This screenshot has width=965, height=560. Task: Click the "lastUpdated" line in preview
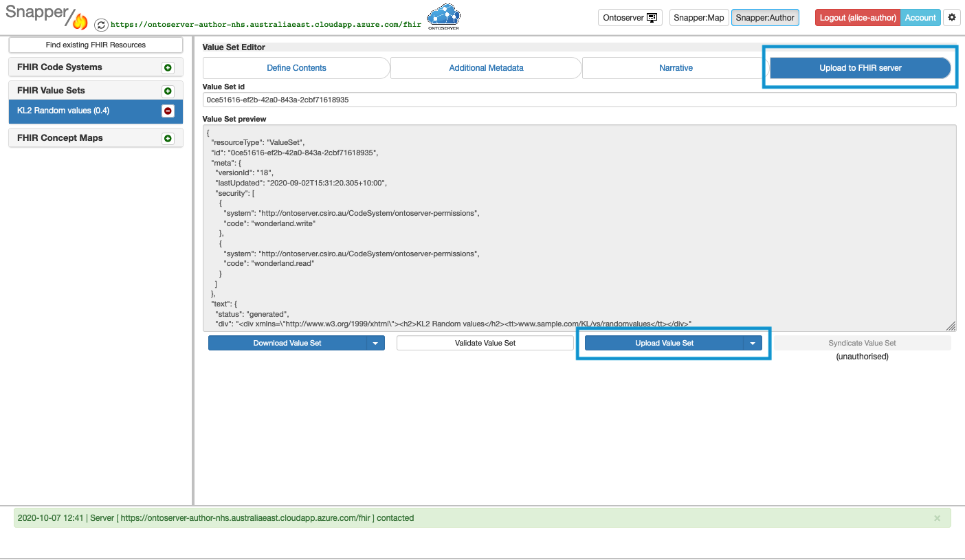point(301,183)
